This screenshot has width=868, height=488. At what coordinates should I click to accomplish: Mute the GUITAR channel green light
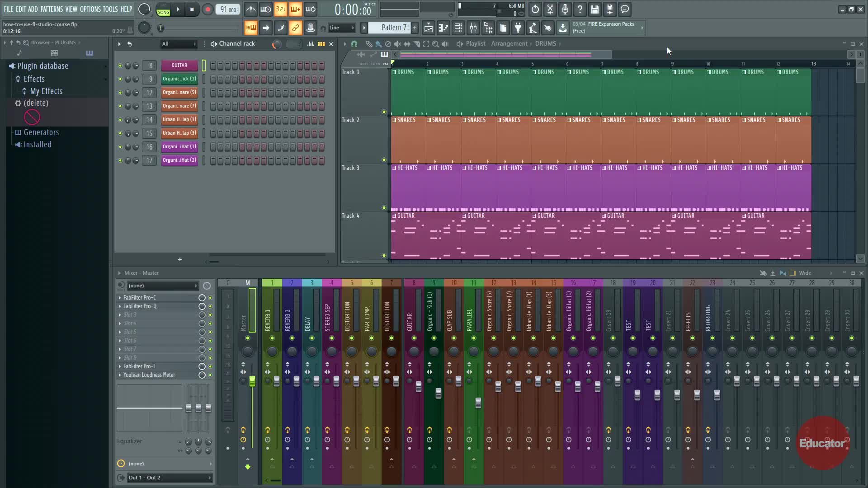coord(120,66)
